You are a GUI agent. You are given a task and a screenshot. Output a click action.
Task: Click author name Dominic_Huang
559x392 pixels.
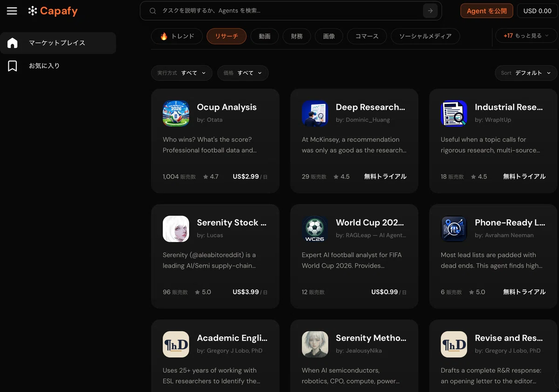tap(368, 120)
